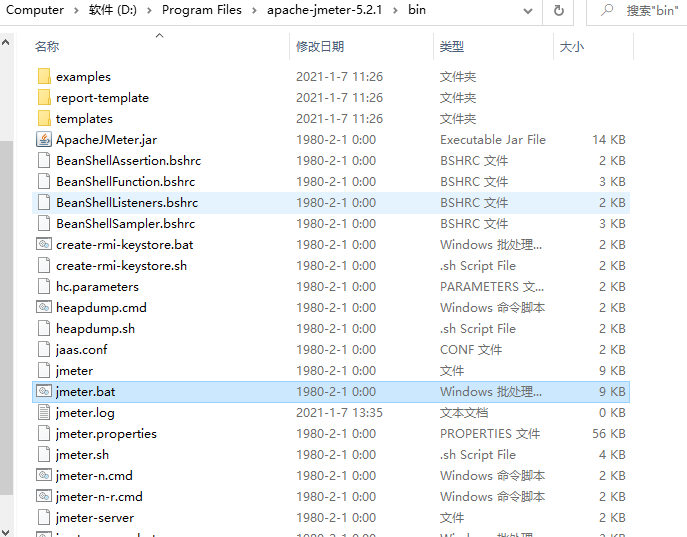Click the 14 KB size of ApacheJMeter.jar
Screen dimensions: 687x537
pos(609,140)
